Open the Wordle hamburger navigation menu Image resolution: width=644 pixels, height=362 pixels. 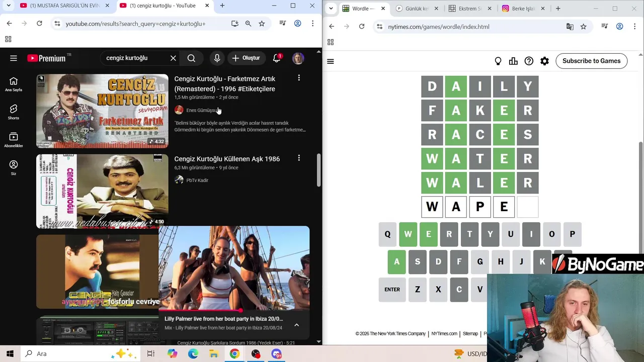point(331,61)
